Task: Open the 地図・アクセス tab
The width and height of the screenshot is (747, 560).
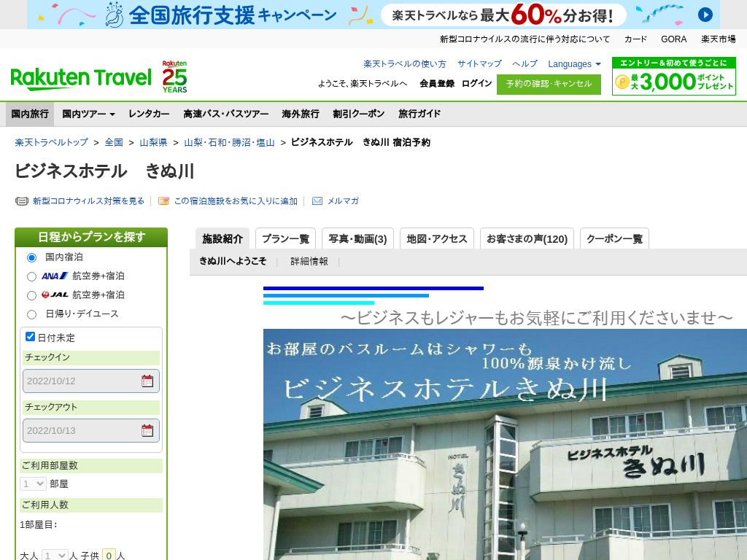Action: click(x=437, y=238)
